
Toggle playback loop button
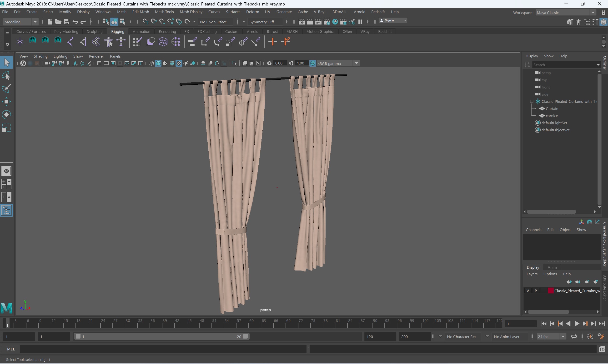(x=574, y=337)
